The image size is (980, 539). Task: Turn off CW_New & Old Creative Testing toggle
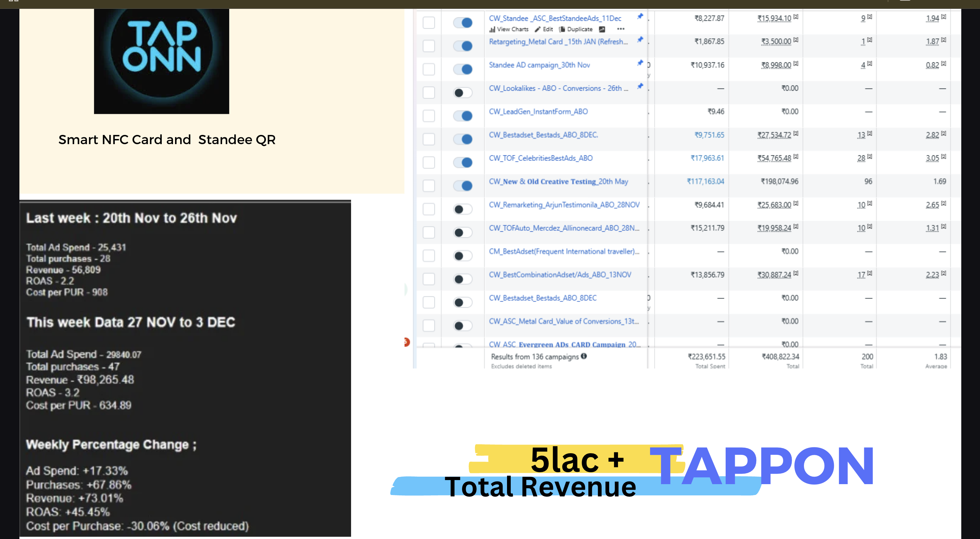click(x=463, y=186)
